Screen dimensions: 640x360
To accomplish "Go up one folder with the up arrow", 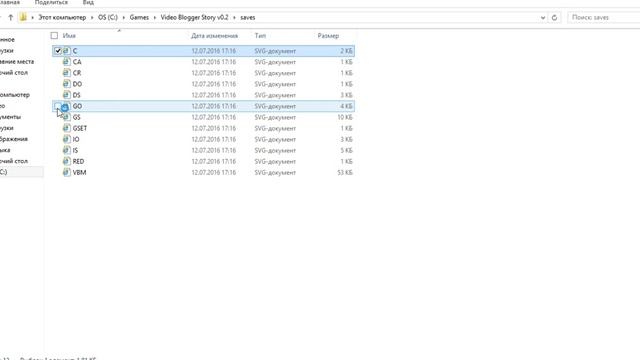I will pyautogui.click(x=11, y=18).
